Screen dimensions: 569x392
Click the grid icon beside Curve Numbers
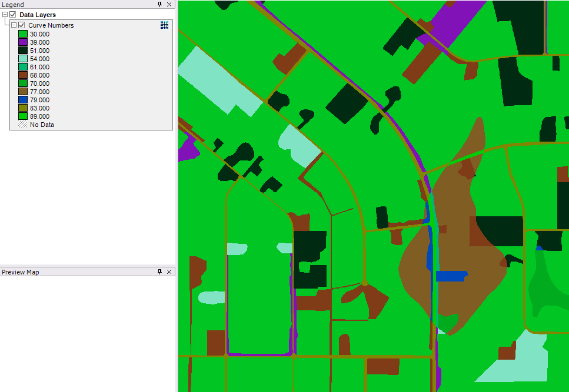(x=165, y=25)
